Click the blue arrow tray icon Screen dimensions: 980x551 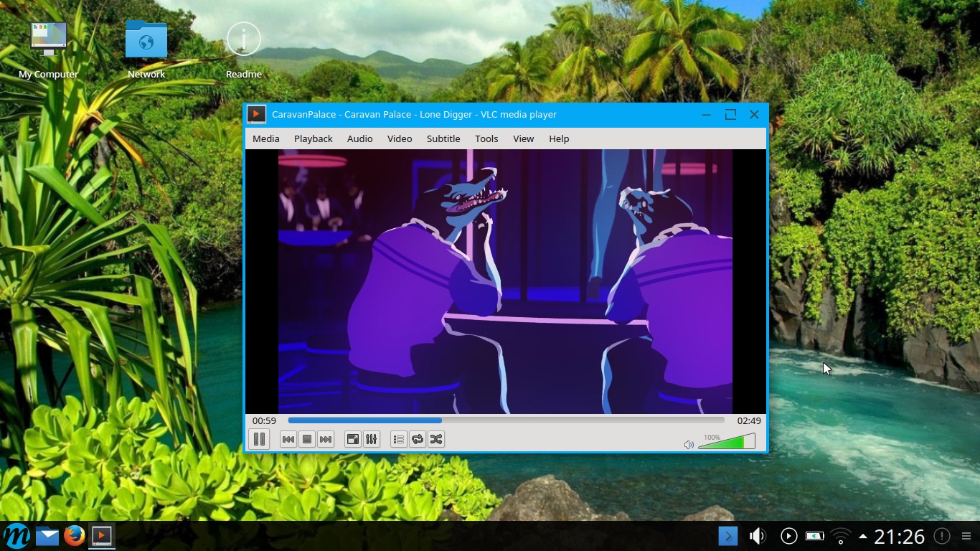727,536
